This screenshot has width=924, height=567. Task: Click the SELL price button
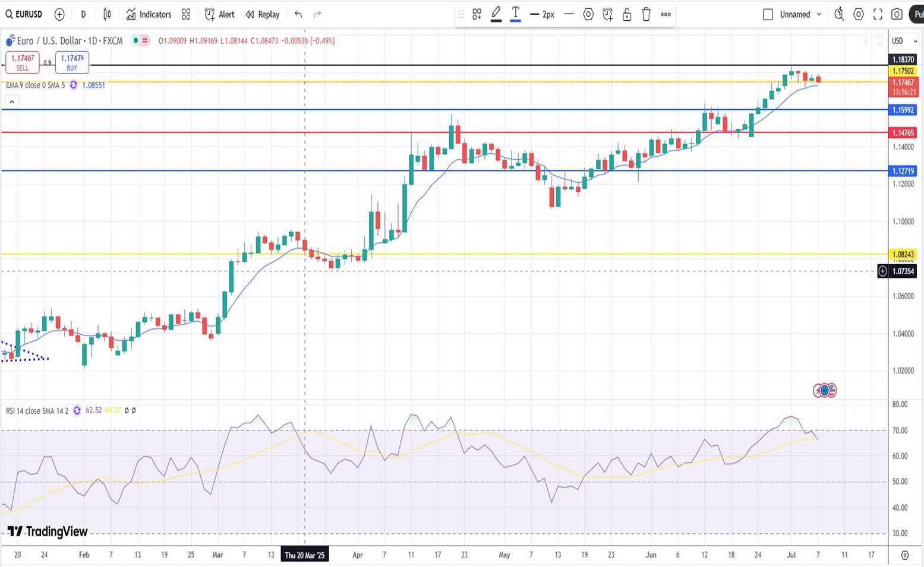[23, 62]
